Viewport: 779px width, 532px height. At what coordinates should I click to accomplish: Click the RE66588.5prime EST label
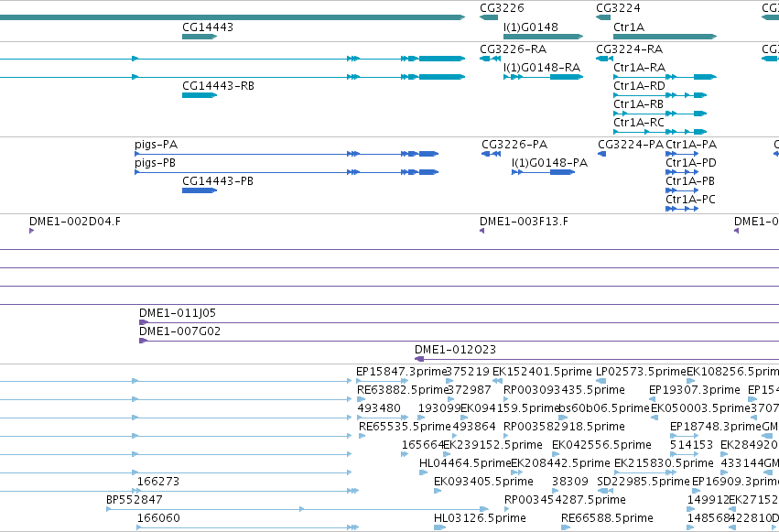pos(607,518)
